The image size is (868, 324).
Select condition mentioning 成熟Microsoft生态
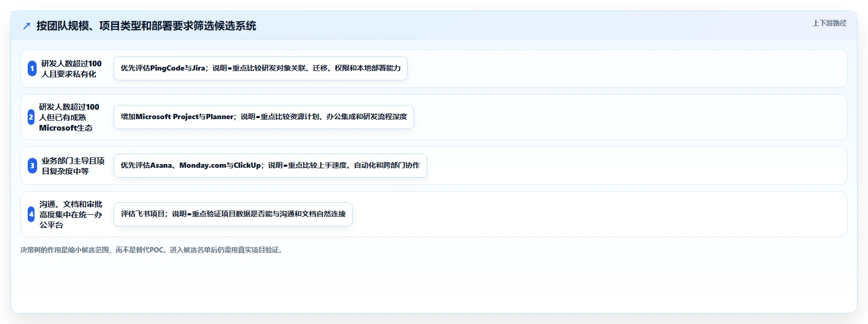point(69,117)
